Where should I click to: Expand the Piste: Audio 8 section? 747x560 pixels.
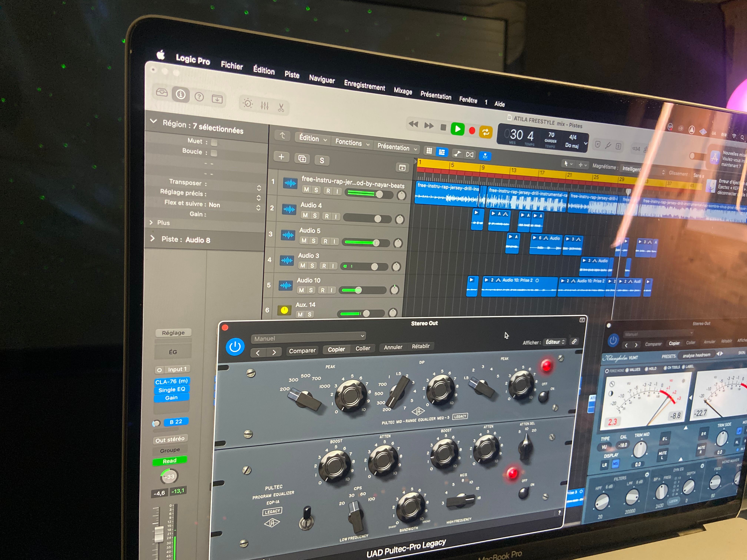coord(152,238)
